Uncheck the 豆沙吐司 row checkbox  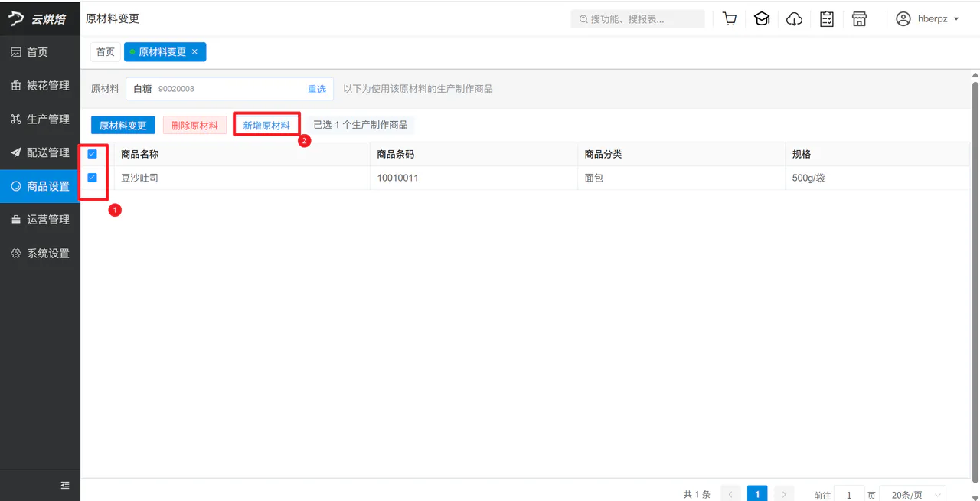point(92,178)
